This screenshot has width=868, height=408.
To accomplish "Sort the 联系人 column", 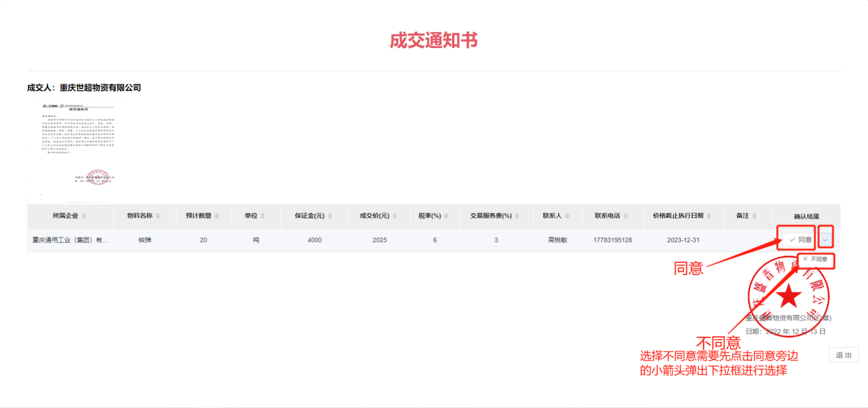I will [567, 216].
